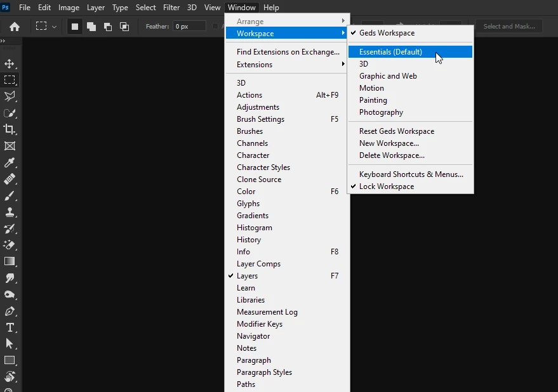This screenshot has width=558, height=392.
Task: Select the Crop tool
Action: 10,129
